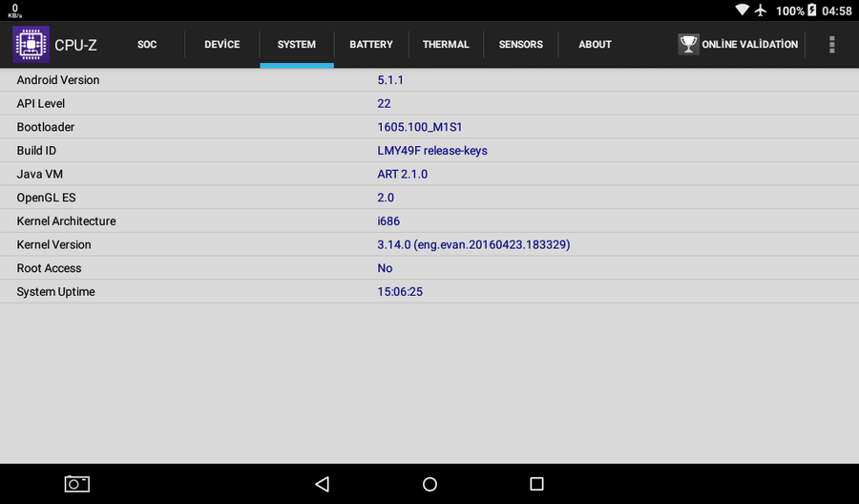
Task: Tap the battery charging status icon
Action: coord(812,10)
